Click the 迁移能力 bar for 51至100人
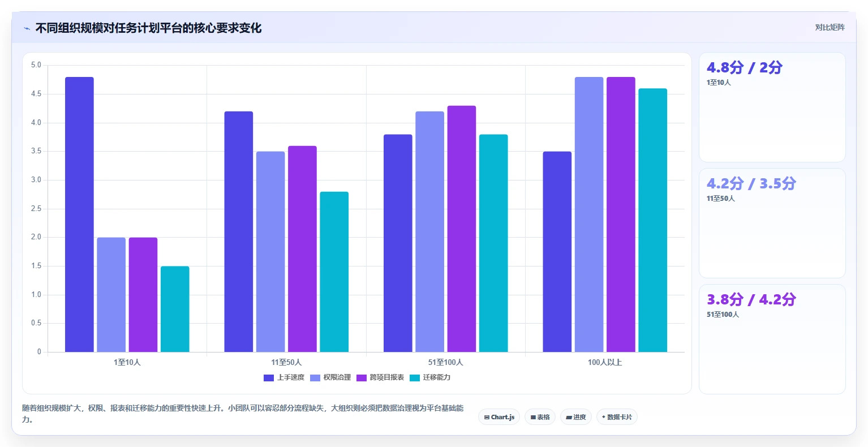868x447 pixels. (493, 243)
